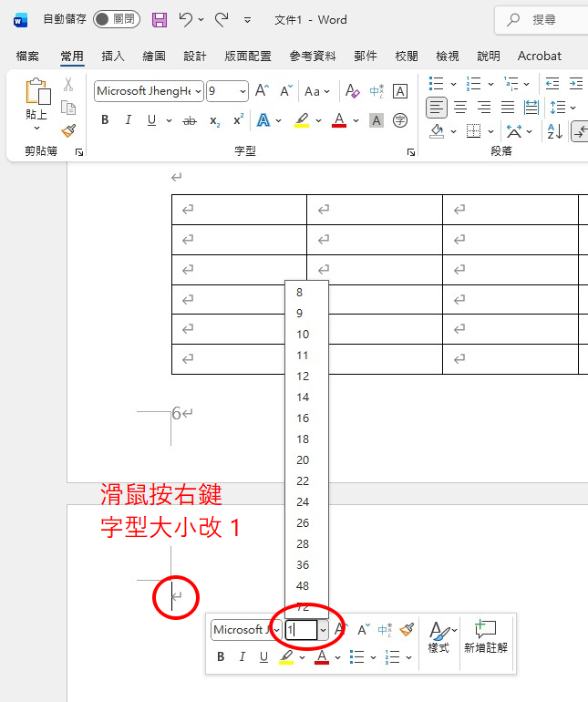The image size is (588, 702).
Task: Expand underline style dropdown arrow in ribbon
Action: pos(169,120)
